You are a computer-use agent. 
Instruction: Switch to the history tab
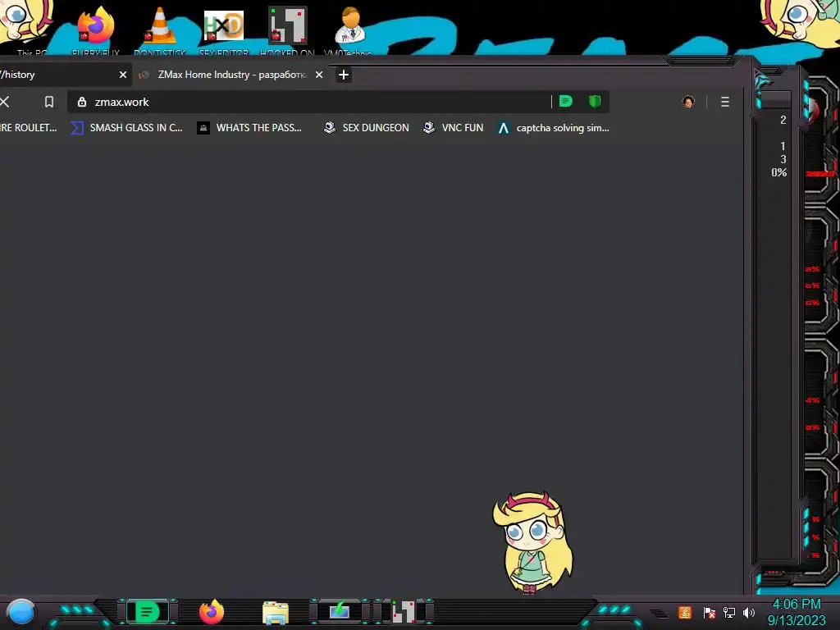(59, 75)
